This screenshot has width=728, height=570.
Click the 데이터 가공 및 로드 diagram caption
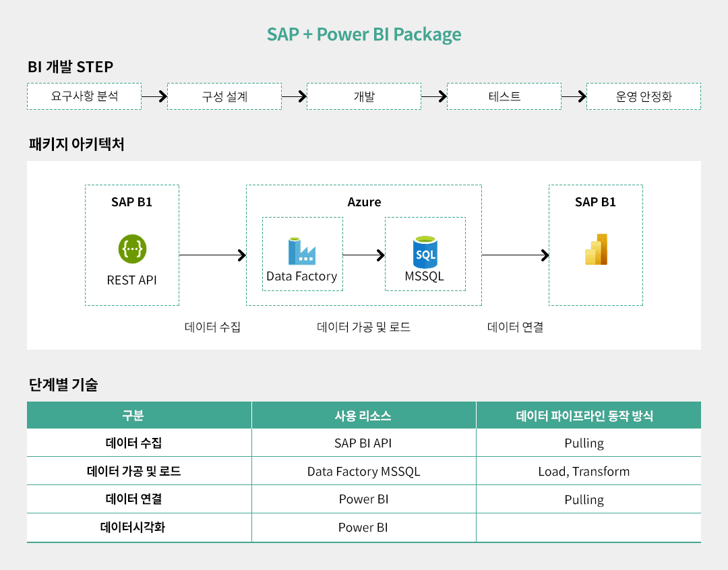click(363, 327)
